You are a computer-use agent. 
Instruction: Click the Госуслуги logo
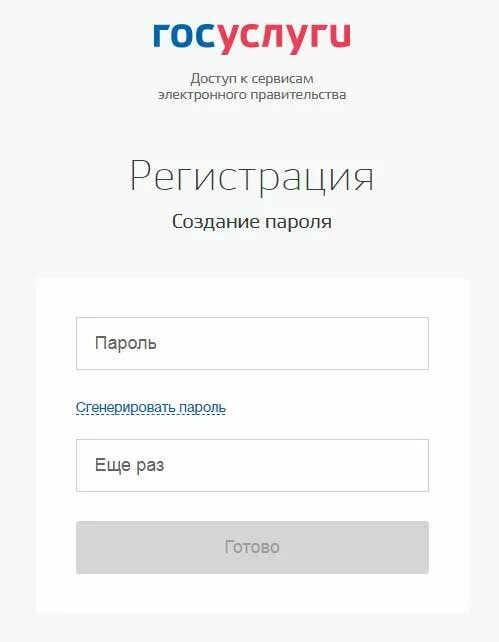252,38
